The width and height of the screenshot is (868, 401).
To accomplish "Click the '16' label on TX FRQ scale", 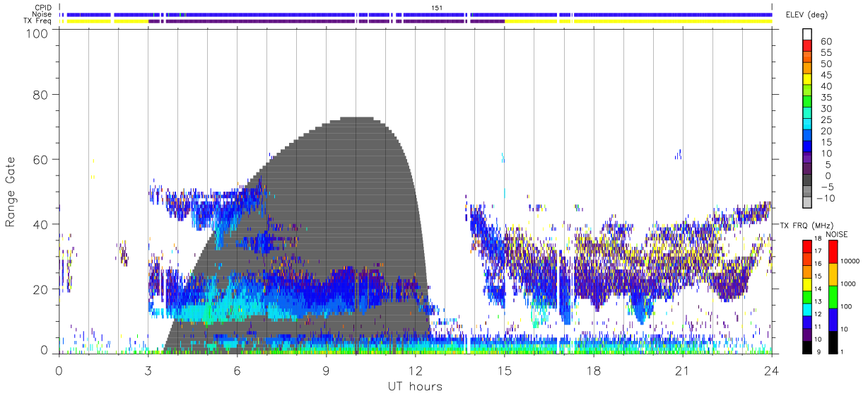I will pos(819,265).
